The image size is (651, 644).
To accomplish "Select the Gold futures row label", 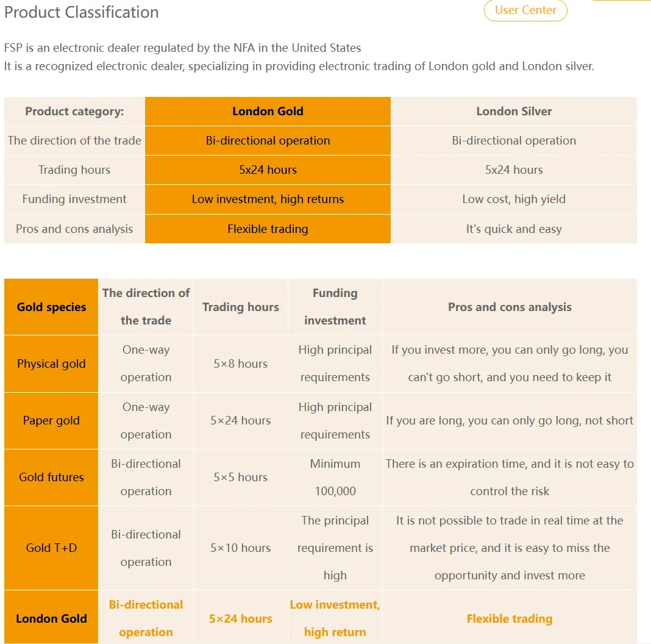I will coord(51,477).
